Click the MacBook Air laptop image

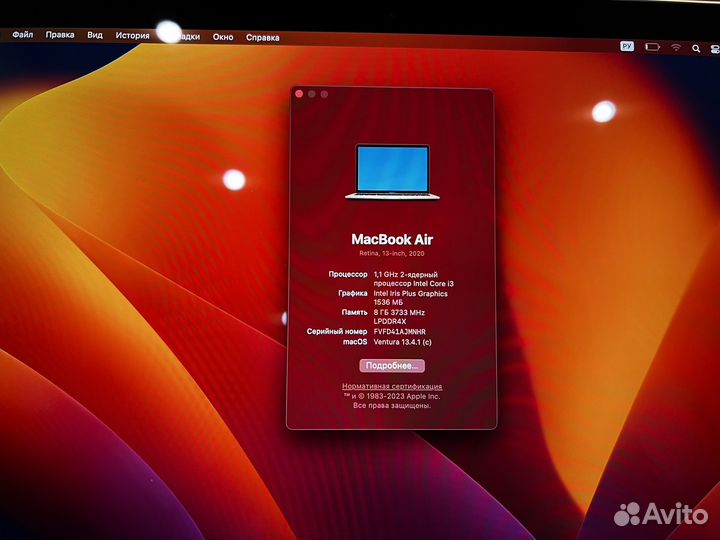click(x=393, y=172)
